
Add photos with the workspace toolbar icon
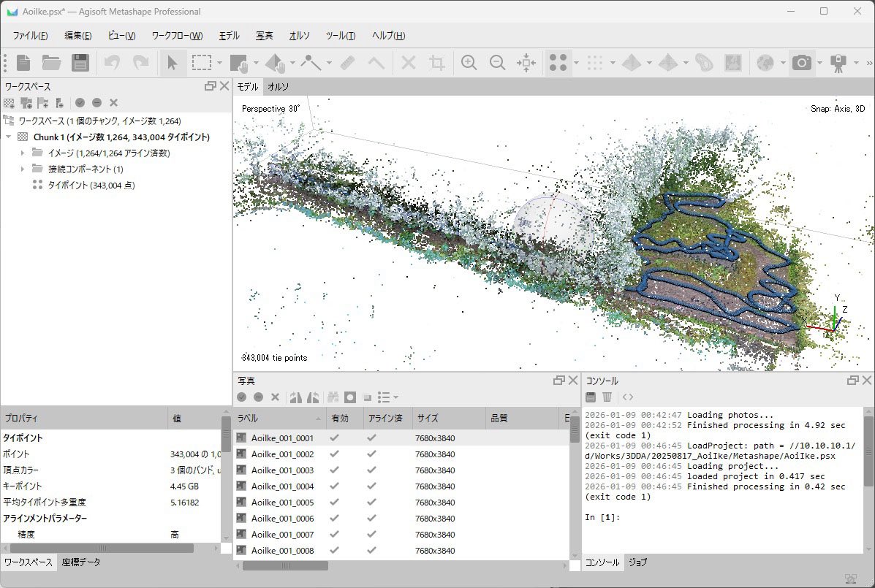(26, 102)
